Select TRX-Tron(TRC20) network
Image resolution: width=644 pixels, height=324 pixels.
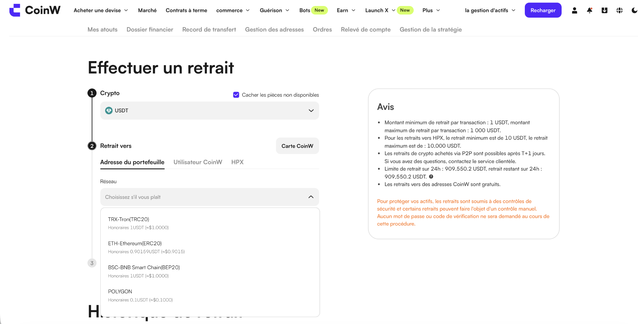coord(210,223)
